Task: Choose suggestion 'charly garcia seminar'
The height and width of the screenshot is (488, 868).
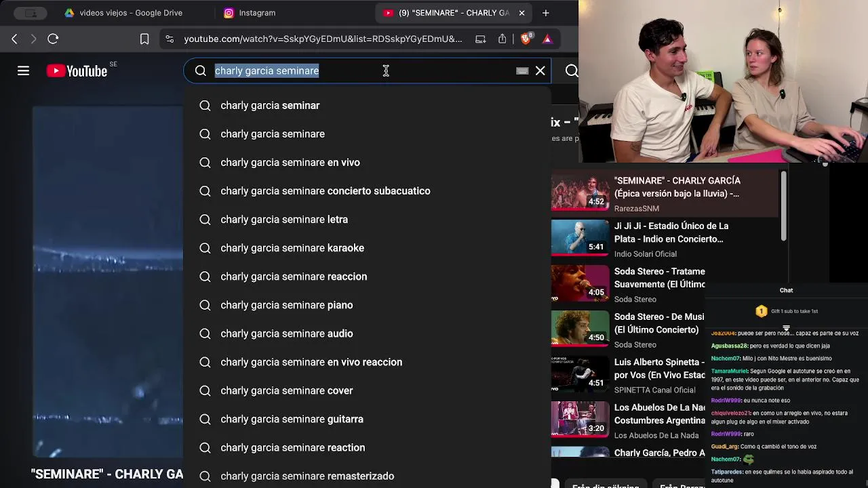Action: pos(367,106)
